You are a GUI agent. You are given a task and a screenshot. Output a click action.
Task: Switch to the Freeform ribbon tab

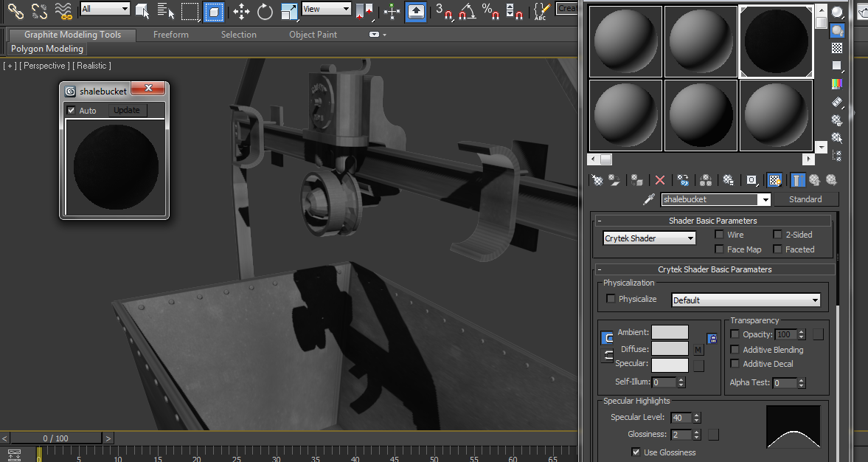click(x=170, y=35)
